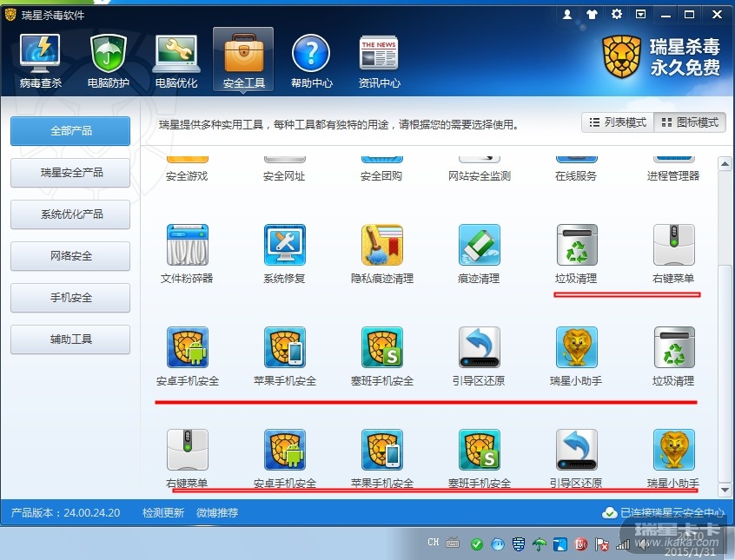The height and width of the screenshot is (560, 735).
Task: Open the settings gear in title bar
Action: click(x=616, y=15)
